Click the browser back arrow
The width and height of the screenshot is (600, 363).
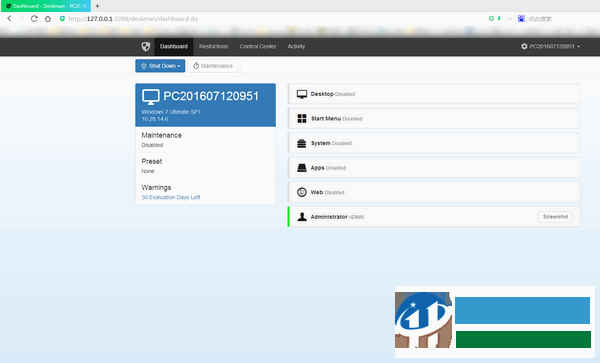point(10,19)
